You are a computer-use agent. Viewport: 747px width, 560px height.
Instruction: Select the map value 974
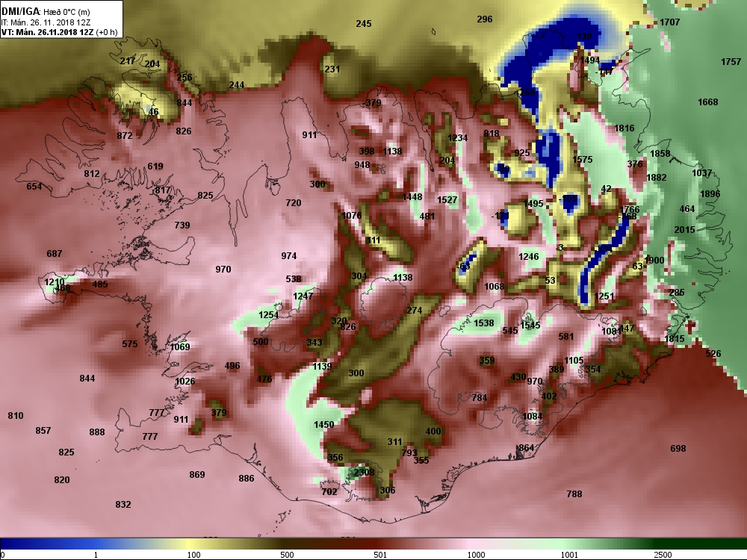point(288,255)
